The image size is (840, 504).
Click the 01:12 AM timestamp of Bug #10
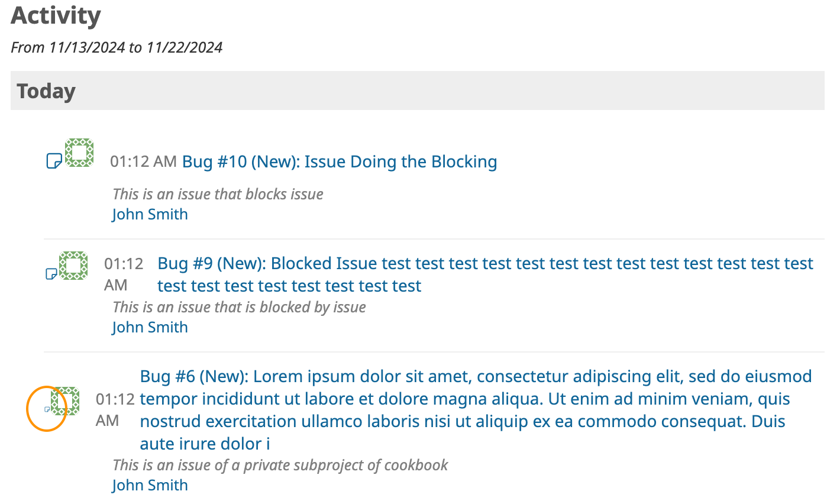(x=144, y=161)
